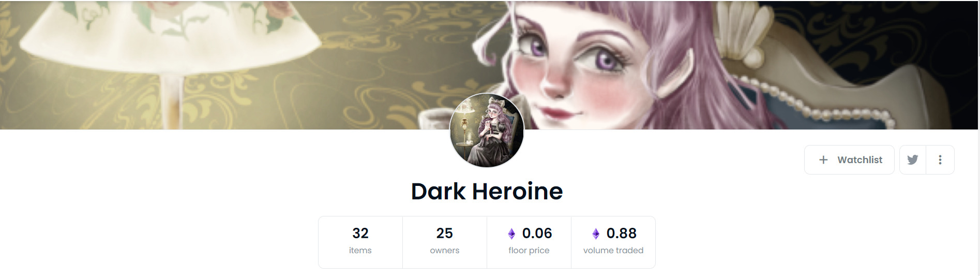980x276 pixels.
Task: Open the Dark Heroine round profile avatar
Action: click(487, 130)
